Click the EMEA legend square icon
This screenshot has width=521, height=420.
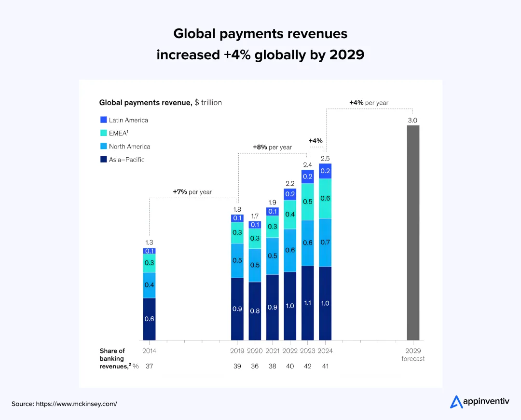click(103, 133)
